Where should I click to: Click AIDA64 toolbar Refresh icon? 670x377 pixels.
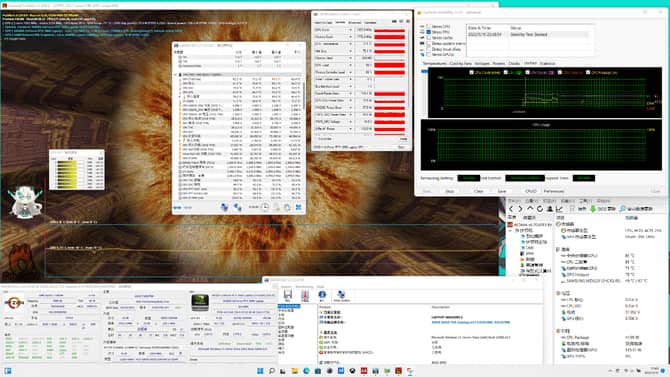pos(540,209)
